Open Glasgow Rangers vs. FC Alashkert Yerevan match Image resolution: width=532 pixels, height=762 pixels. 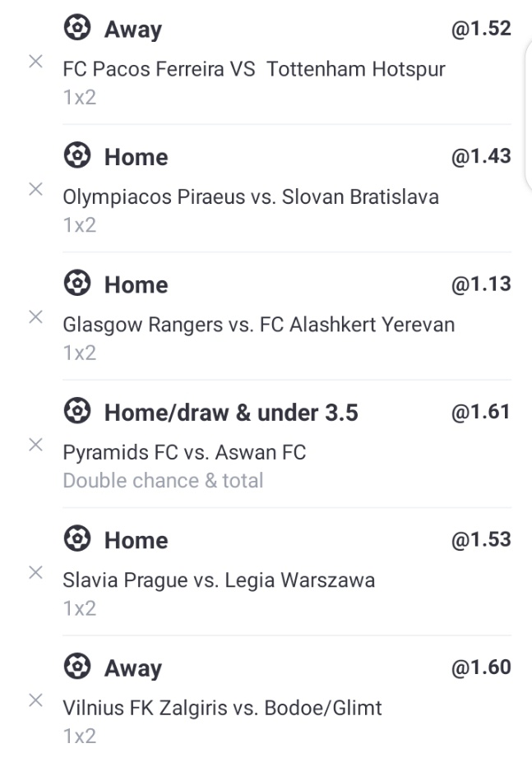click(x=258, y=325)
